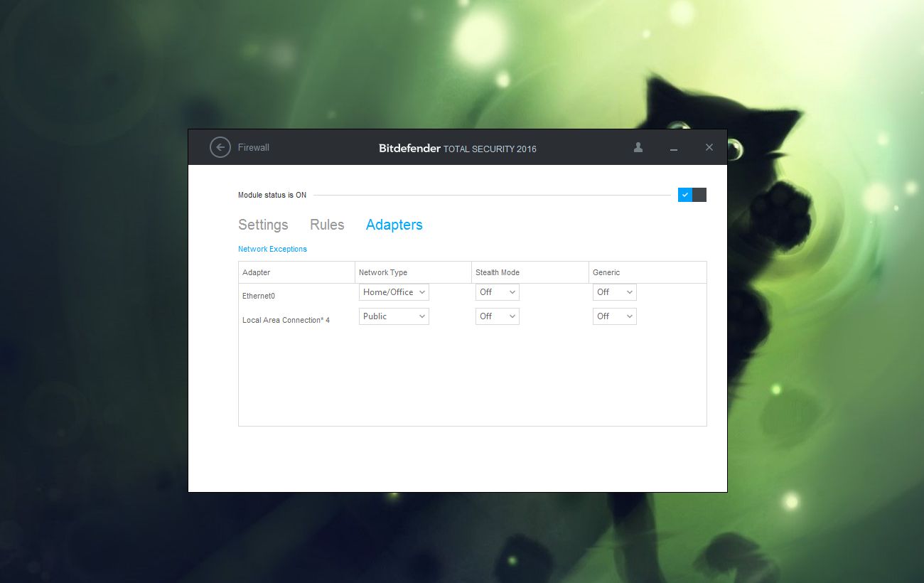The image size is (924, 583).
Task: Toggle the Firewall module status switch
Action: [x=692, y=195]
